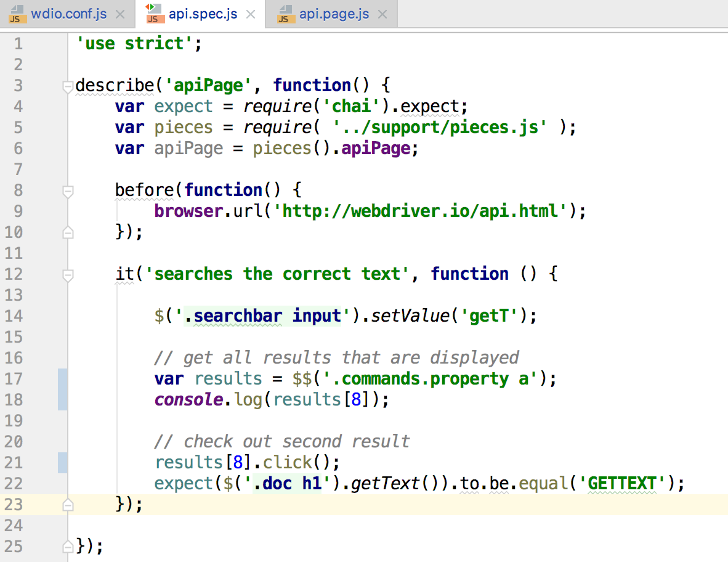The image size is (728, 562).
Task: Click the equal method on line 22
Action: 543,484
